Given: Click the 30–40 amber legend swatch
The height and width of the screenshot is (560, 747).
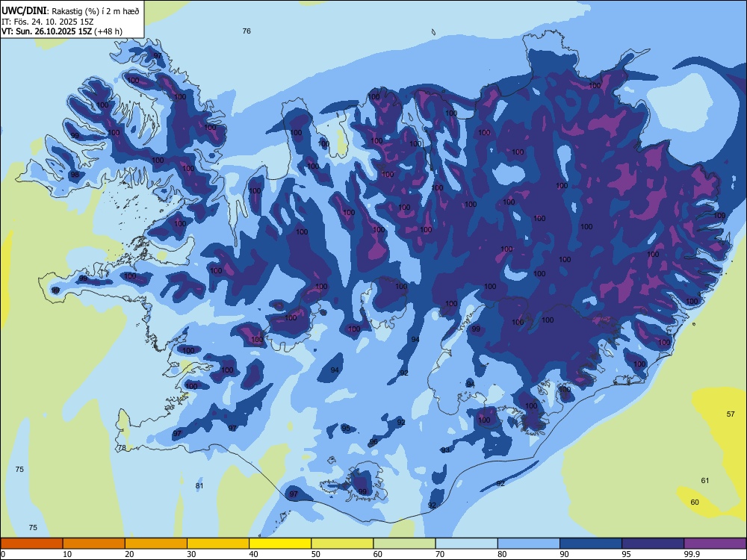Looking at the screenshot, I should tap(218, 544).
